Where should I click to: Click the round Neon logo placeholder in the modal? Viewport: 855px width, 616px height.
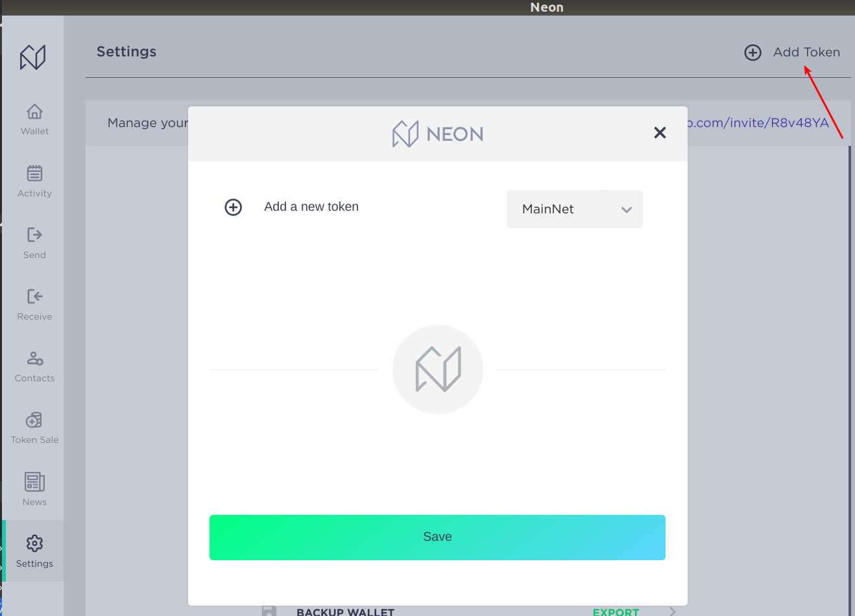click(x=438, y=370)
